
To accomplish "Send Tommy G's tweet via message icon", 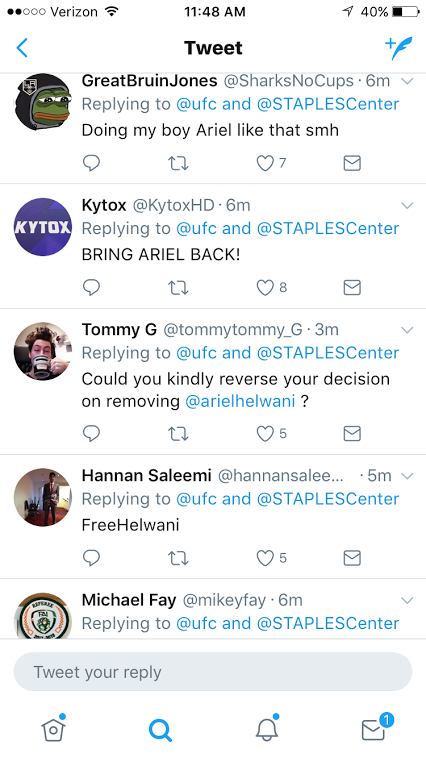I will [x=352, y=434].
